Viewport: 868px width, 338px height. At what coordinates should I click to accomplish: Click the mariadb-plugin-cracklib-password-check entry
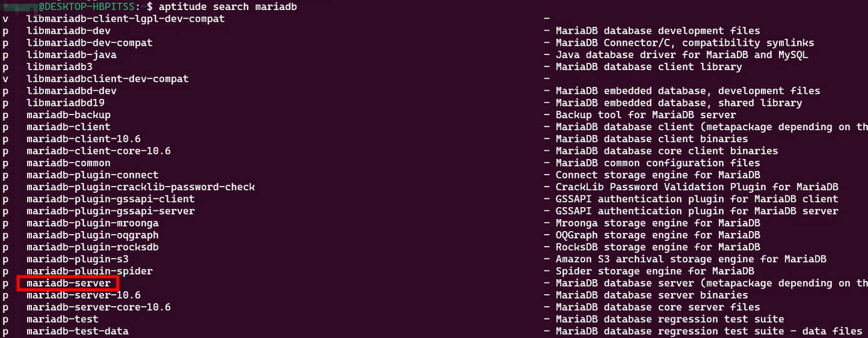tap(141, 187)
